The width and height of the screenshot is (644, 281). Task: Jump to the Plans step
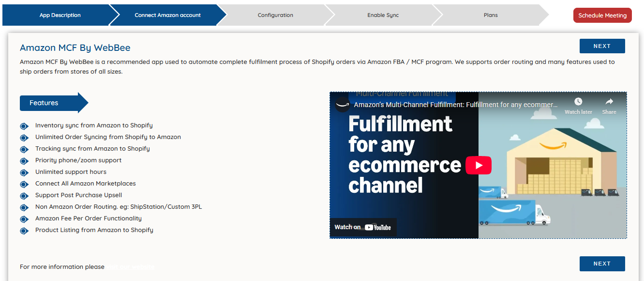coord(491,15)
